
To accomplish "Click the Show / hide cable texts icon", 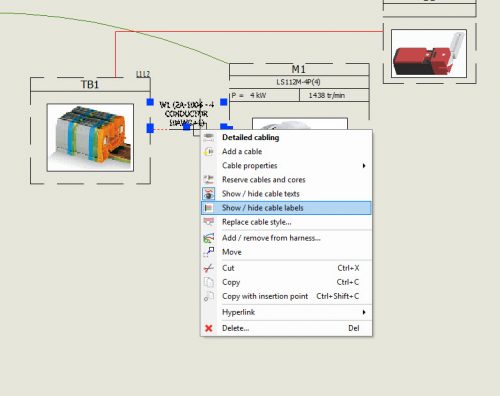I will 209,194.
